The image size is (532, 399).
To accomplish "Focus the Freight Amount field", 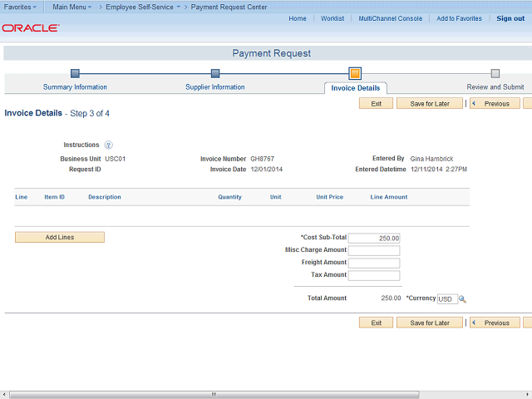I will [374, 263].
